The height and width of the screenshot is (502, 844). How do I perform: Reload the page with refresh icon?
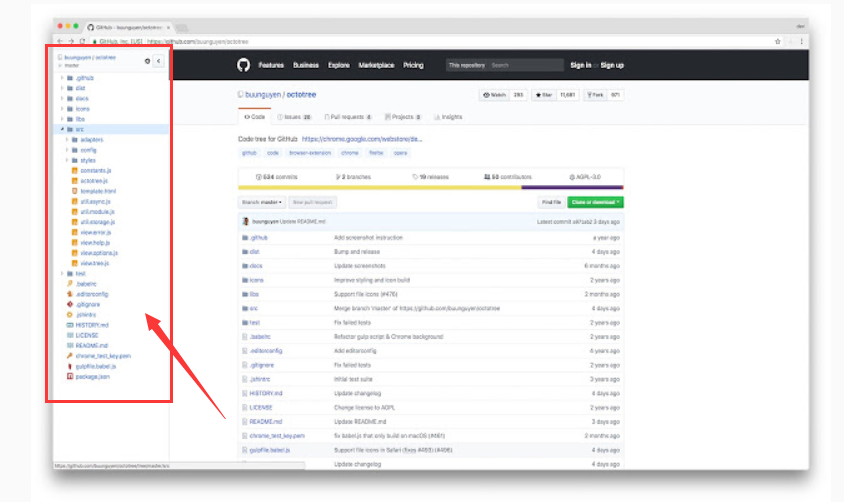tap(82, 41)
